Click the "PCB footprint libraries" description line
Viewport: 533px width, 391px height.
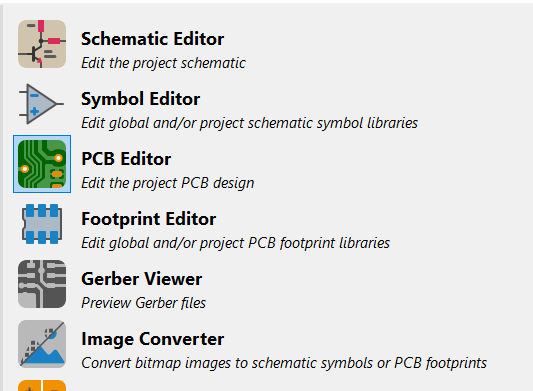pyautogui.click(x=236, y=243)
